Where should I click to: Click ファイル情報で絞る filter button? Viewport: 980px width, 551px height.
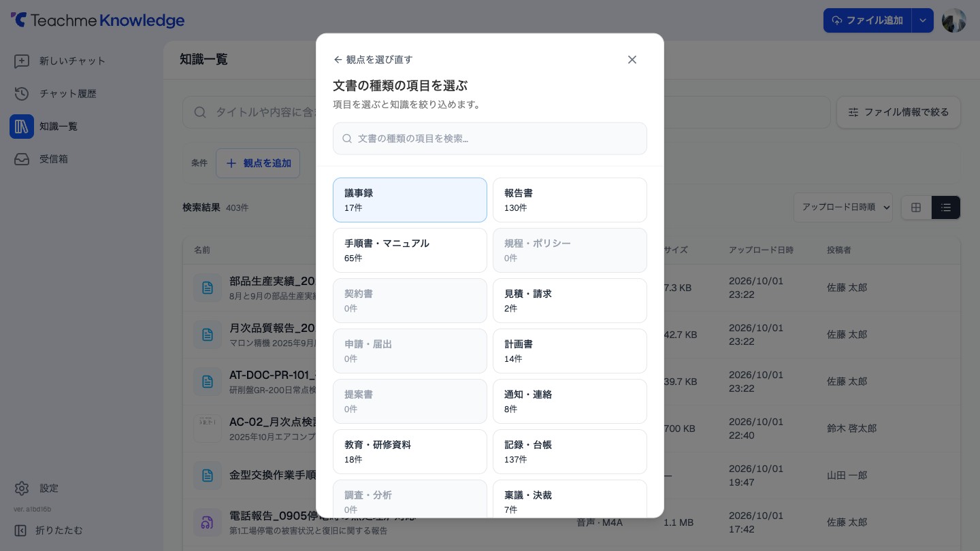[898, 112]
